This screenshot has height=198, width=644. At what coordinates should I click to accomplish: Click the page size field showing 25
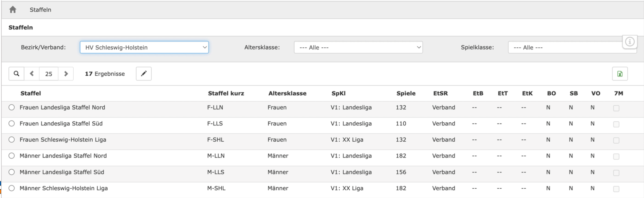(49, 74)
